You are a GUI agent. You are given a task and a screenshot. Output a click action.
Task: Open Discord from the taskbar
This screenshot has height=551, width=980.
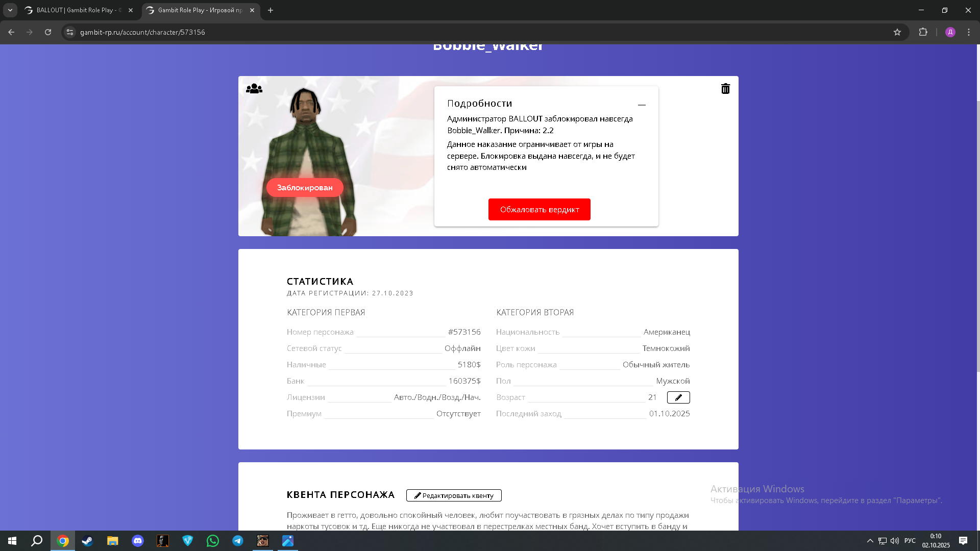pos(138,541)
